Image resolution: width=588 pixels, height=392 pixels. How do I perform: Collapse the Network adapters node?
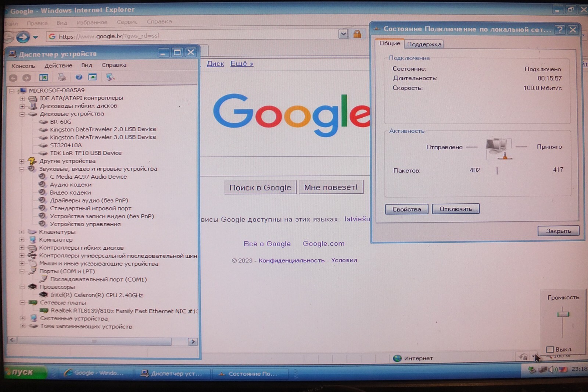pos(22,303)
